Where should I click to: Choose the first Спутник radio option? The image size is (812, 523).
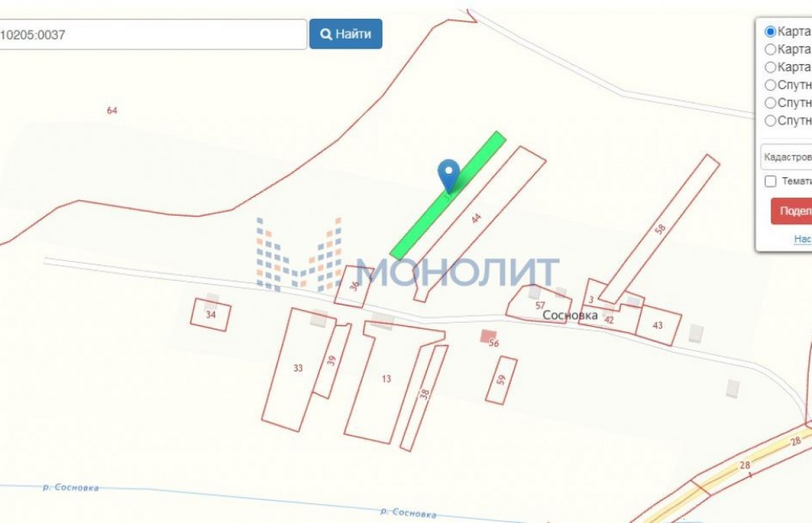coord(770,85)
